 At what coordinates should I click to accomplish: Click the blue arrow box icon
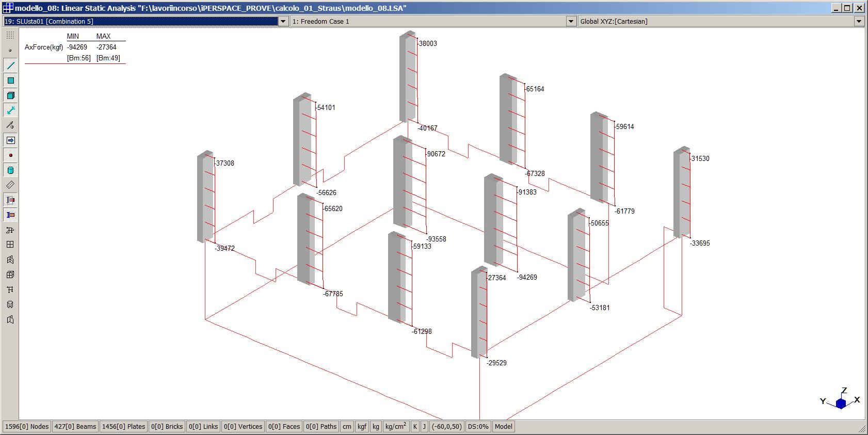10,140
